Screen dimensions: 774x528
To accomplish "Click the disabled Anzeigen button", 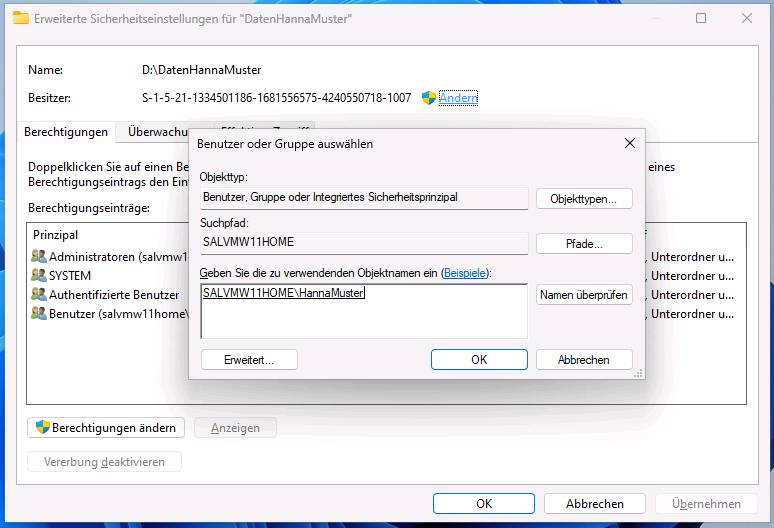I will click(235, 427).
